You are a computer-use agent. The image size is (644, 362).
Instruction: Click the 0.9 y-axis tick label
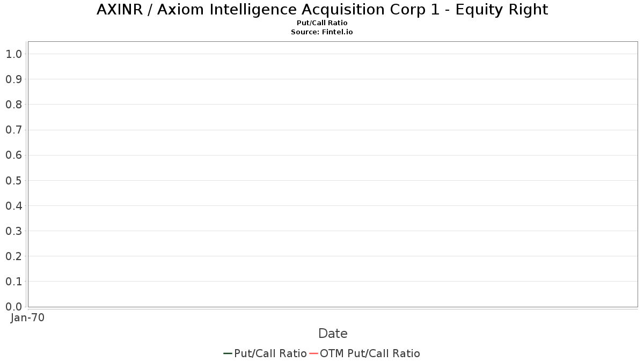(13, 79)
